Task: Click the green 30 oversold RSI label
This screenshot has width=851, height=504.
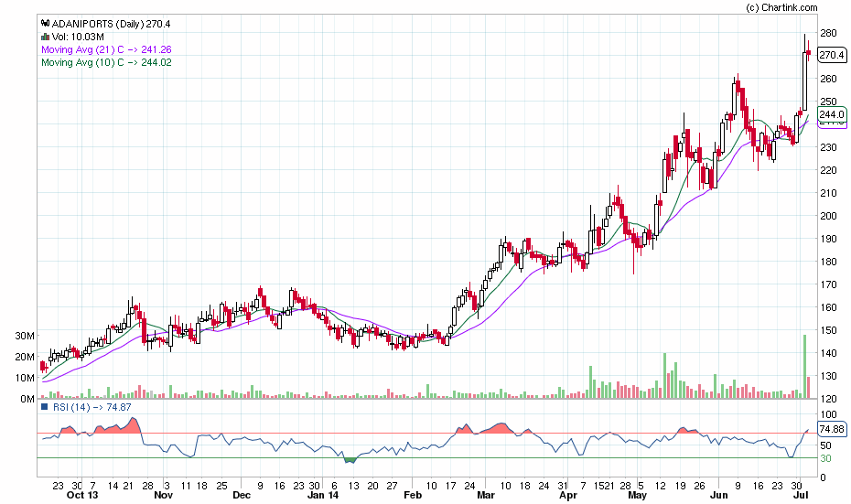Action: (825, 459)
